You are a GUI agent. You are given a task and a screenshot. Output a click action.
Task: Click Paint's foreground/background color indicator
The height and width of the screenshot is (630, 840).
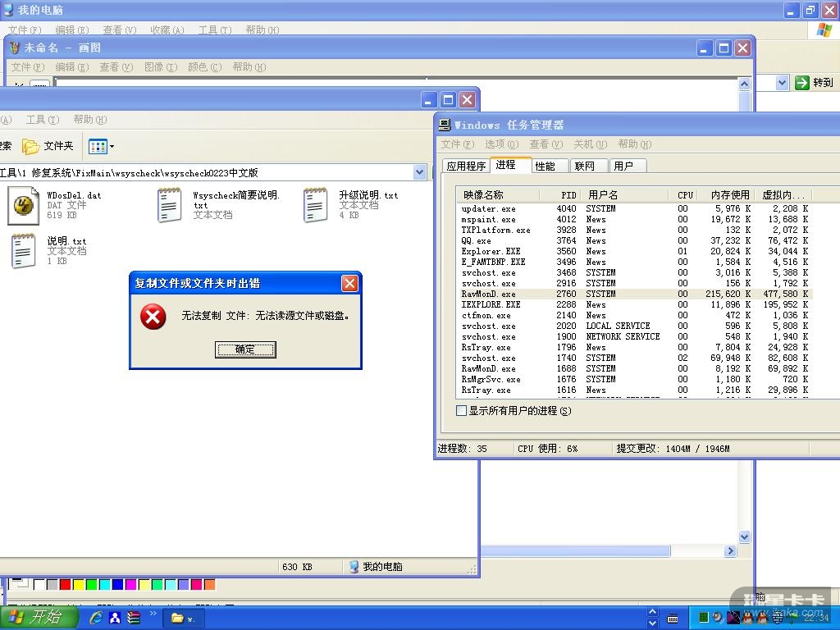point(20,583)
